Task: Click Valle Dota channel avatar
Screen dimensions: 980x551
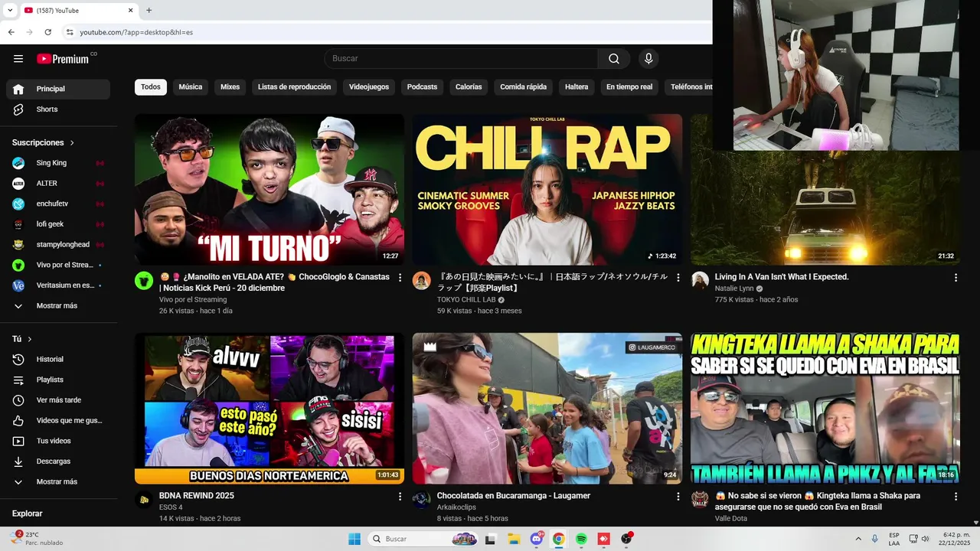Action: pos(700,500)
